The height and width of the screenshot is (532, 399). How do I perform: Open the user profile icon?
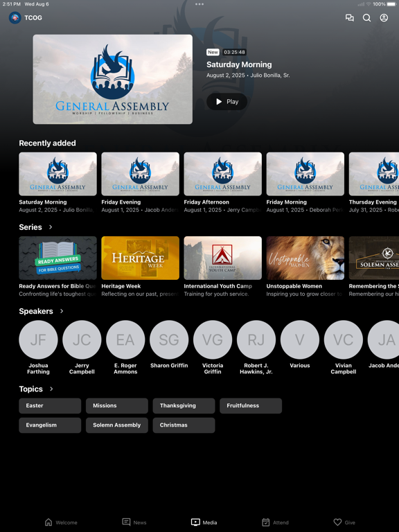(384, 17)
